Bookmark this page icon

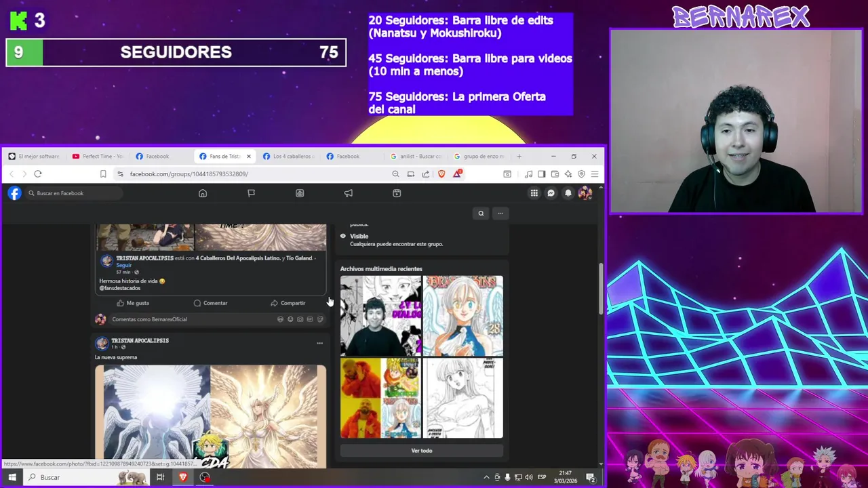tap(103, 174)
